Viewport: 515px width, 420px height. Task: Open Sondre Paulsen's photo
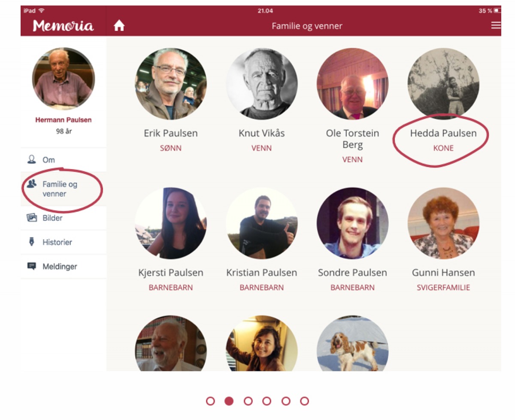click(352, 223)
